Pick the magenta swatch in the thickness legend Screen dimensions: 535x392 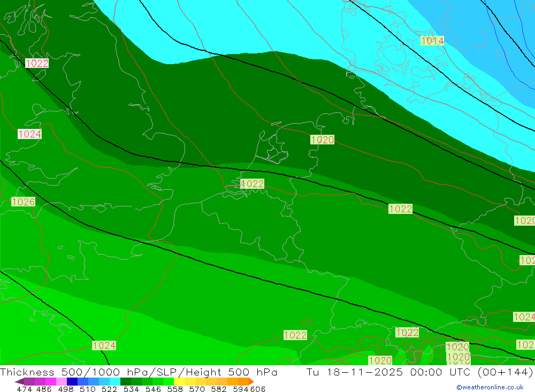click(51, 381)
